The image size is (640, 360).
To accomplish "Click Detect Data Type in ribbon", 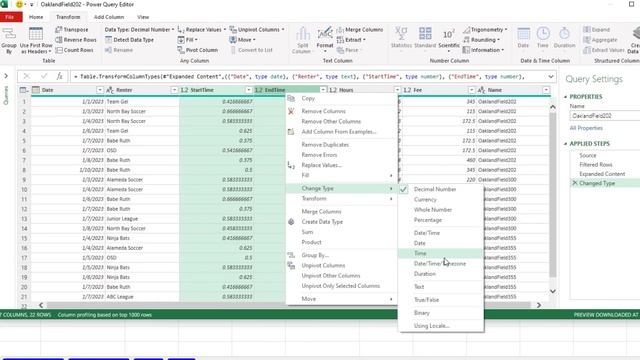I will (x=129, y=40).
